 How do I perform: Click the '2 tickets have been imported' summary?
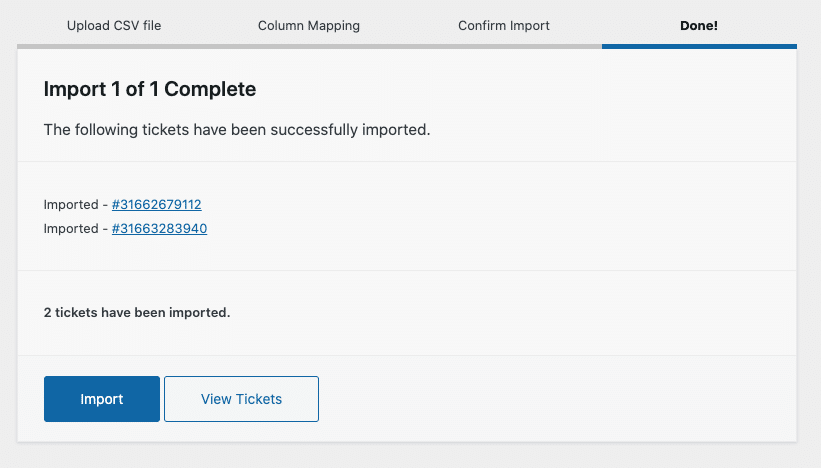[x=137, y=312]
